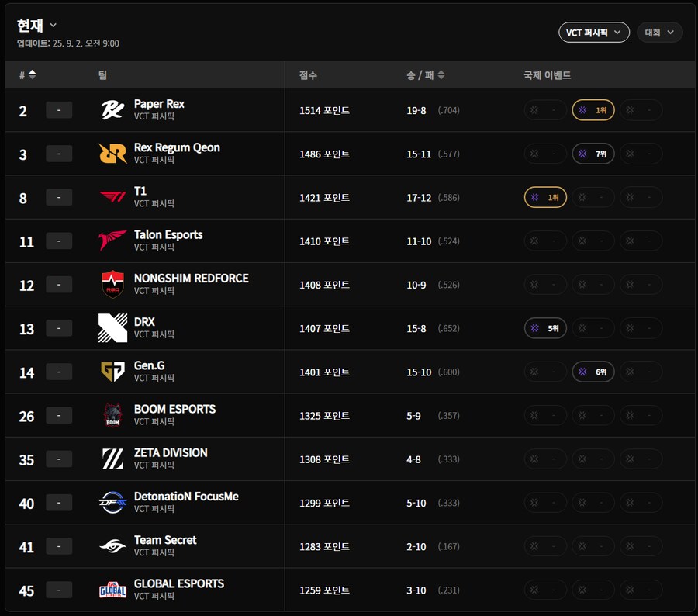This screenshot has height=616, width=698.
Task: Click the rank number 26 for BOOM ESPORTS
Action: 26,417
